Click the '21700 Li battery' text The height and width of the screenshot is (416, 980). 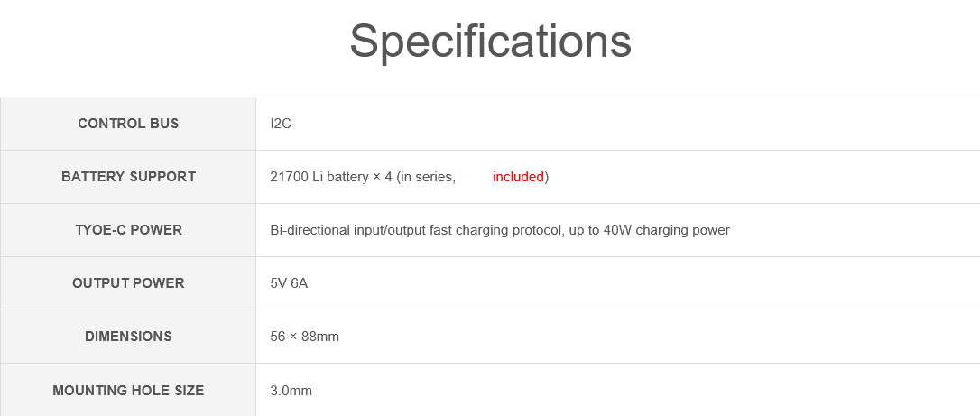coord(319,177)
